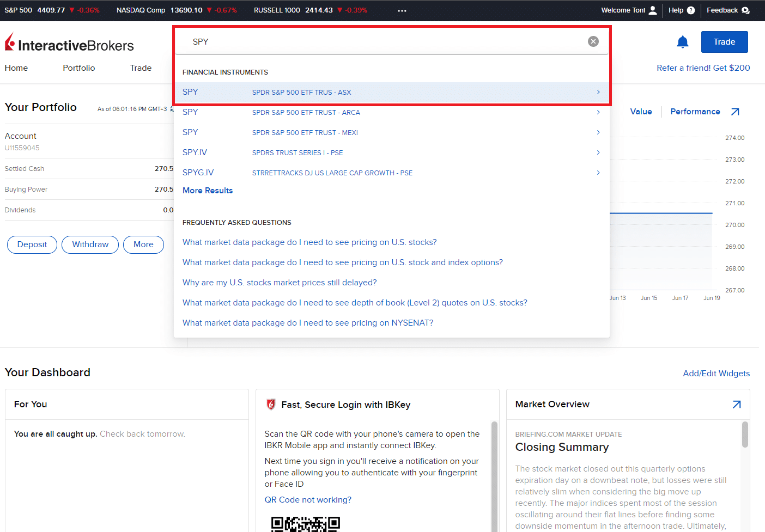Select SPDRS TRUST SERIES I - PSE

(x=297, y=153)
